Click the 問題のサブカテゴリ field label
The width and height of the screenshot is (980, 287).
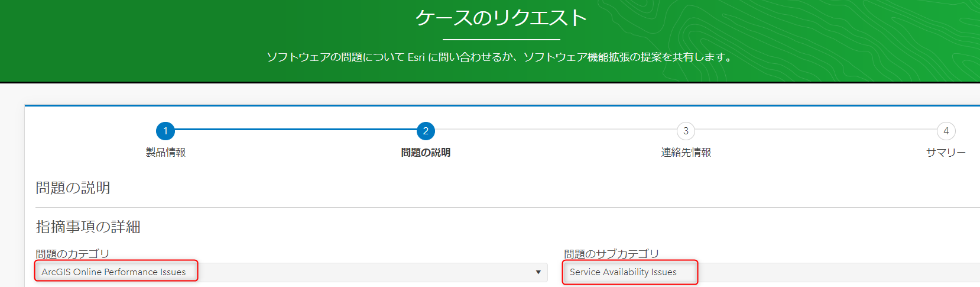point(611,254)
